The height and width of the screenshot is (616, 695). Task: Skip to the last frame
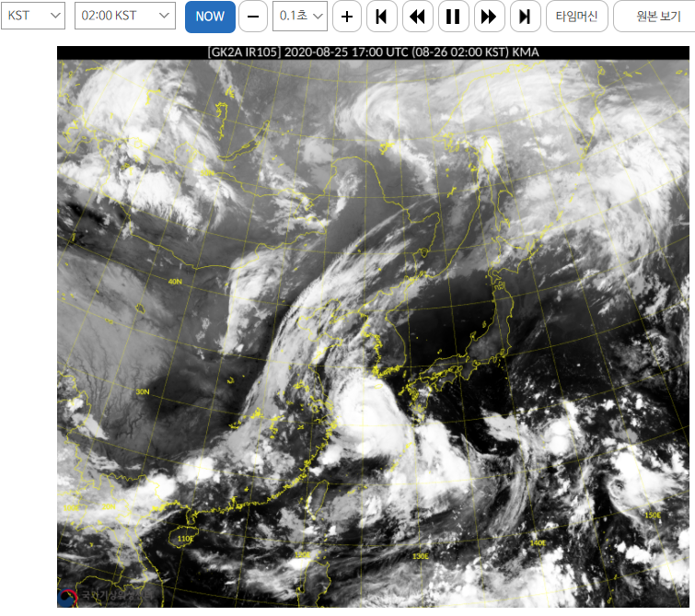coord(525,17)
